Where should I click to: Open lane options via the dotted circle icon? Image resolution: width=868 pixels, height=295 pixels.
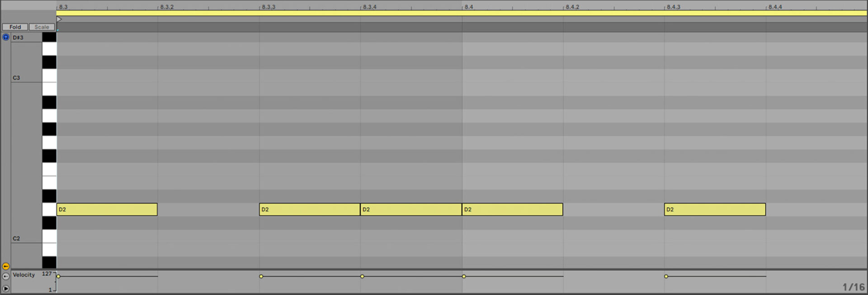(x=5, y=276)
